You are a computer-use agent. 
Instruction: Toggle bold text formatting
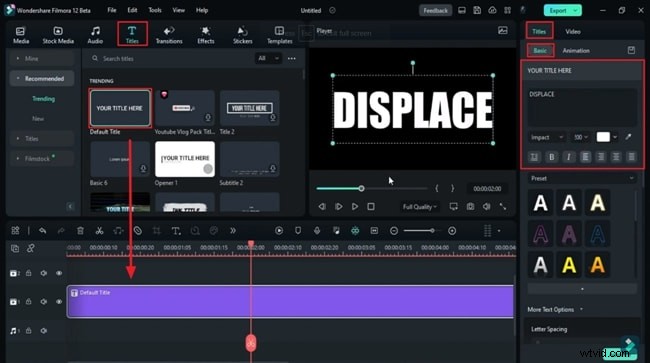tap(552, 157)
